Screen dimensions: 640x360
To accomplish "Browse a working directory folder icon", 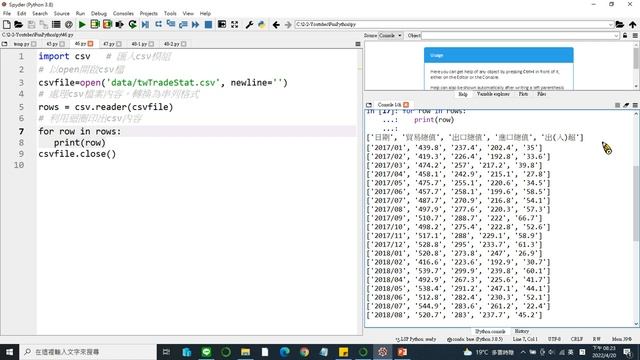I will point(620,24).
